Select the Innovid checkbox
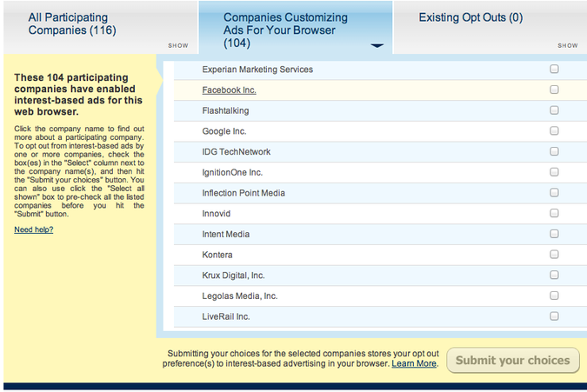 point(554,213)
